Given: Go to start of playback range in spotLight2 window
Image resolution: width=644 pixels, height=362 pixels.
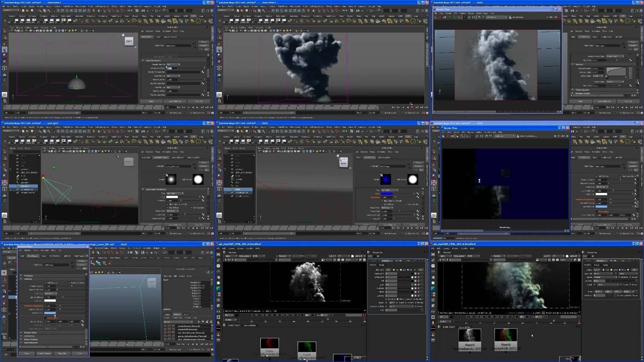Looking at the screenshot, I should click(179, 228).
